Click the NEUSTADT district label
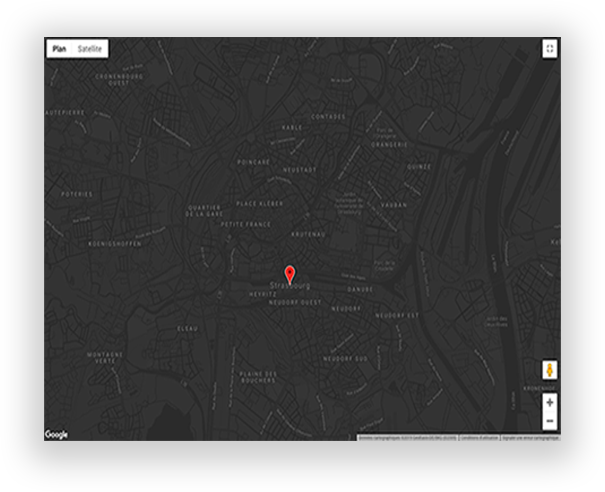The height and width of the screenshot is (492, 605). pyautogui.click(x=300, y=170)
